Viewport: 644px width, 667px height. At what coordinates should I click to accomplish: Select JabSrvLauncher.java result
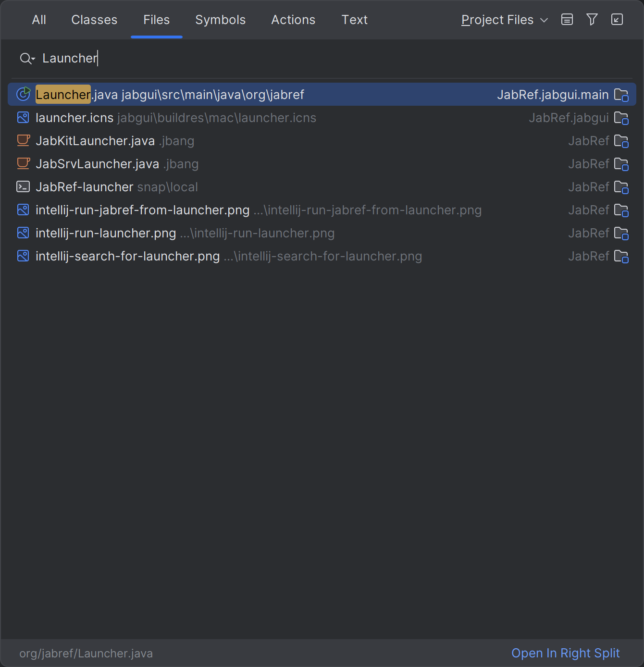[x=322, y=164]
